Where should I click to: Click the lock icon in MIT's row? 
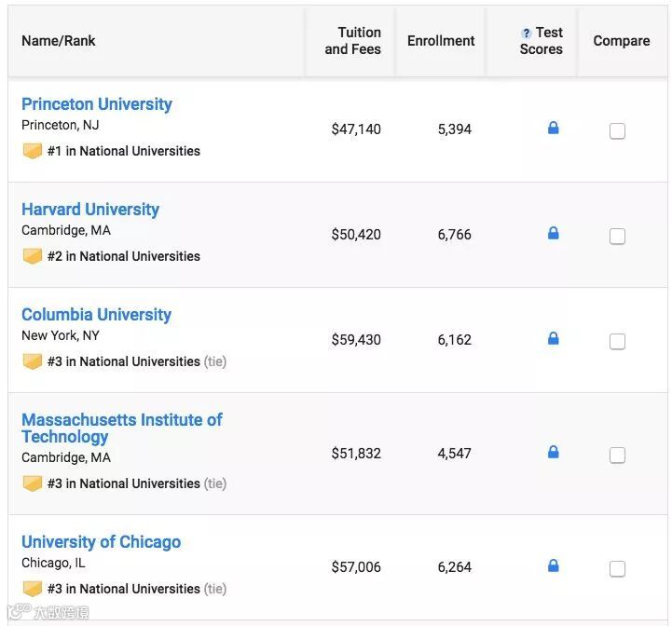point(553,453)
